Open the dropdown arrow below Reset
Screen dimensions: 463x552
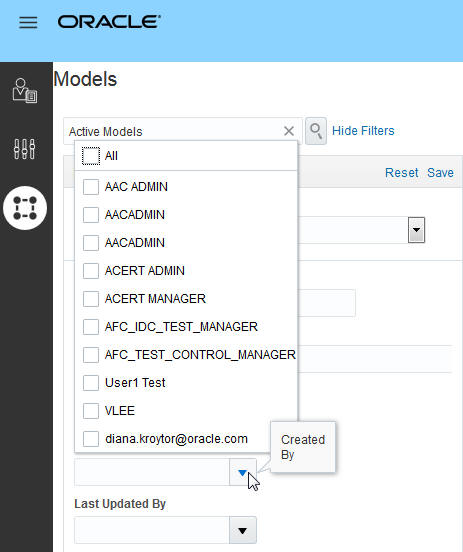pos(417,230)
